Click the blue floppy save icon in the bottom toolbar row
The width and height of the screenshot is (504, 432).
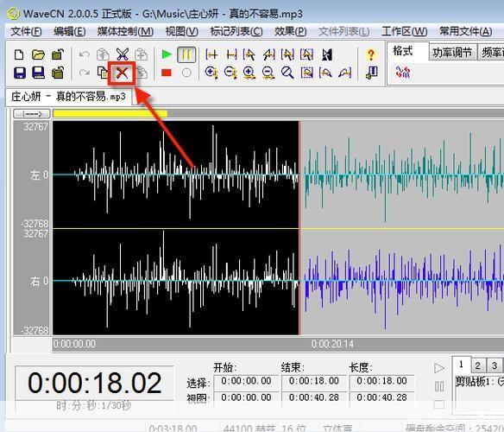(20, 73)
